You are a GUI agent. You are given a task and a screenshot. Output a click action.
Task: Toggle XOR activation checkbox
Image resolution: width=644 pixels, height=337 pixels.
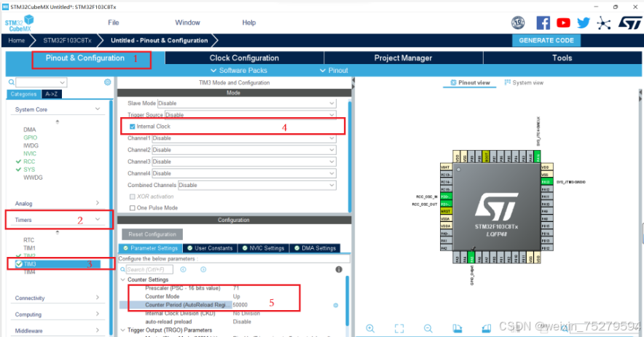point(133,197)
